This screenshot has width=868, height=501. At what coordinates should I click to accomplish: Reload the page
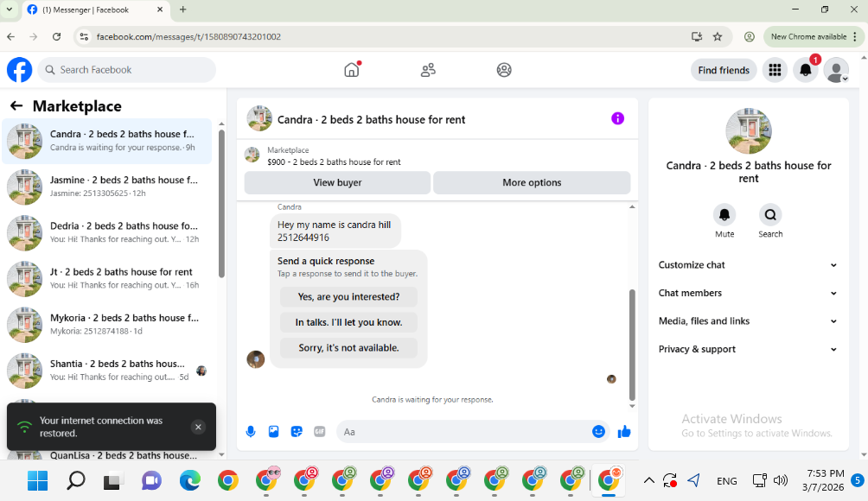tap(56, 36)
